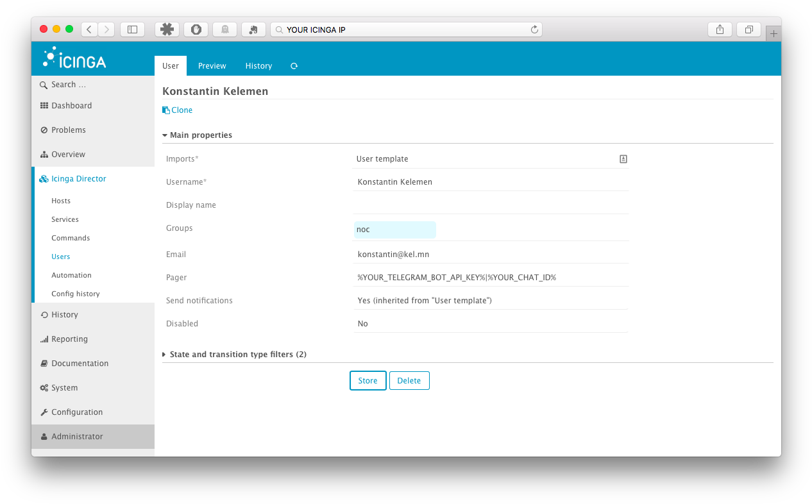Click the refresh icon beside the History tab
Image resolution: width=812 pixels, height=504 pixels.
pyautogui.click(x=294, y=65)
